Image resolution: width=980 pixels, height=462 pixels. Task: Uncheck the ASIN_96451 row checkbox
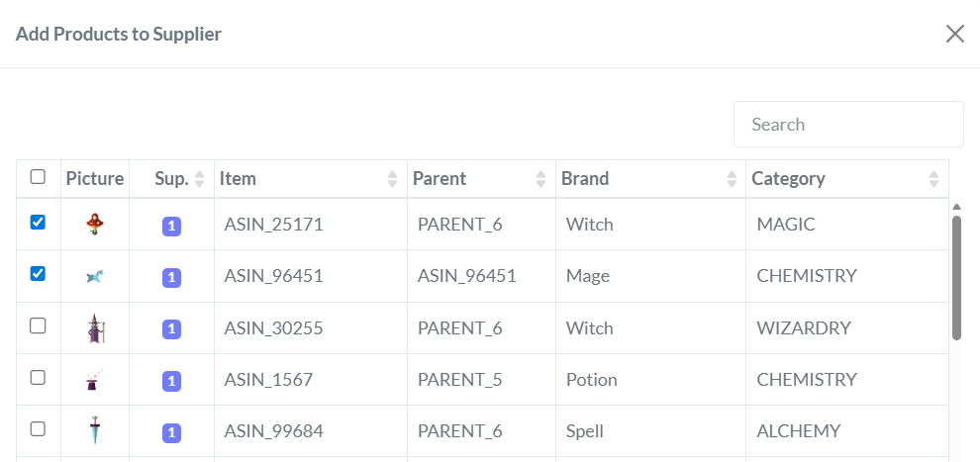pos(38,274)
